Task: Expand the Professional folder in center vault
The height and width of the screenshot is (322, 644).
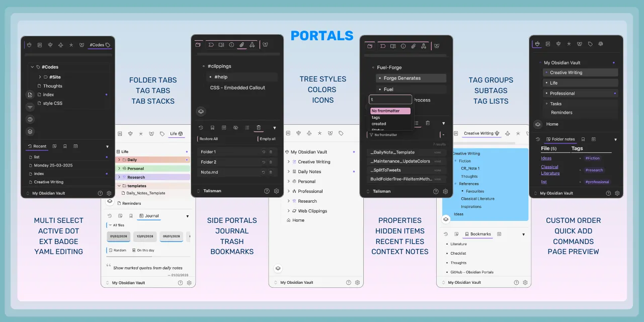Action: point(289,191)
